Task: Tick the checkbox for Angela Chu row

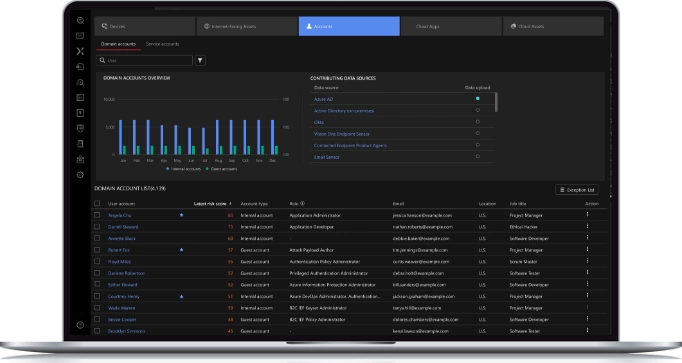Action: click(97, 215)
